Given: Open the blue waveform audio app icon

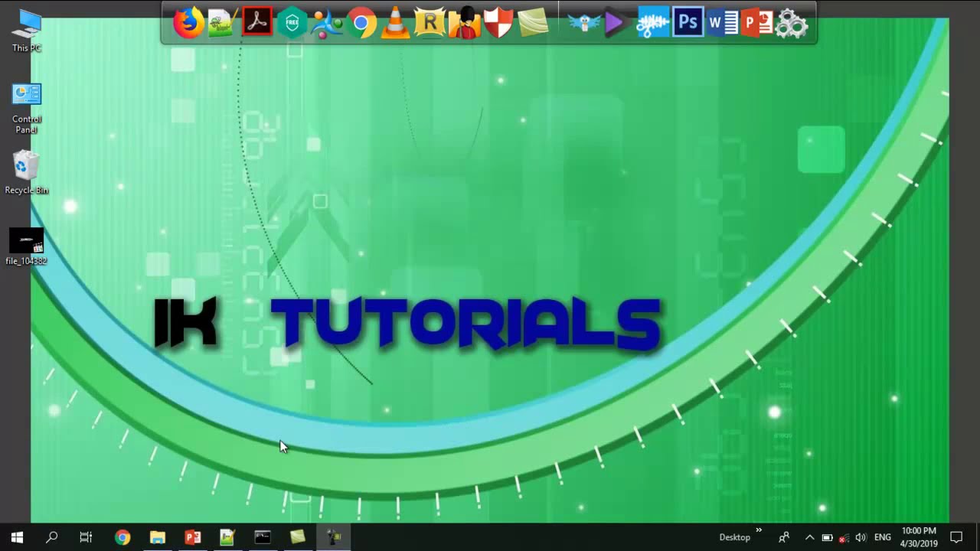Looking at the screenshot, I should 653,23.
